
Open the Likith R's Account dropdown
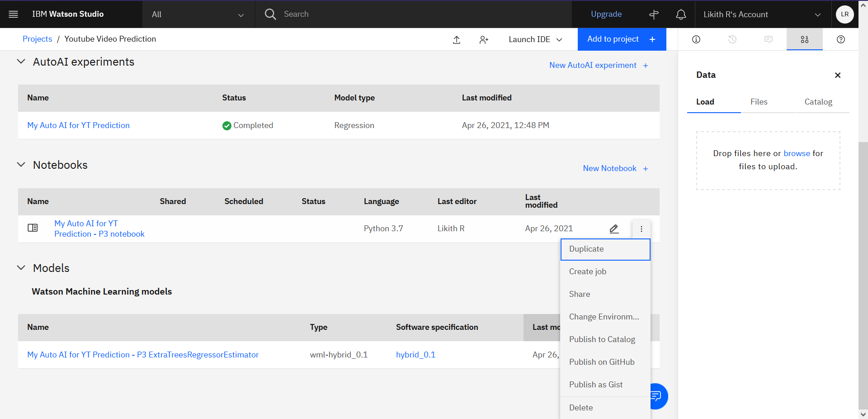[762, 14]
